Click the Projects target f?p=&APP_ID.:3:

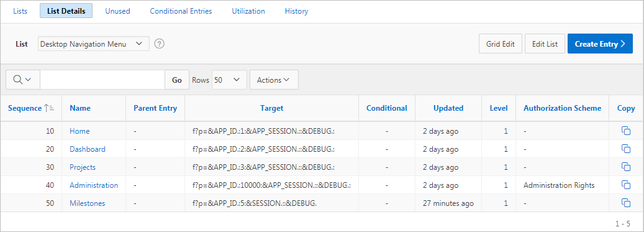[263, 167]
